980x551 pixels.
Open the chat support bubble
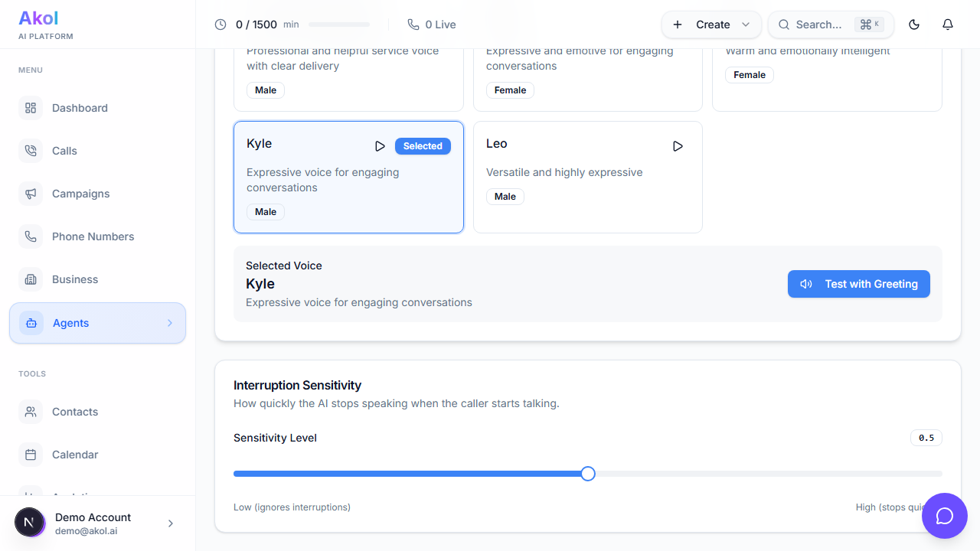945,516
